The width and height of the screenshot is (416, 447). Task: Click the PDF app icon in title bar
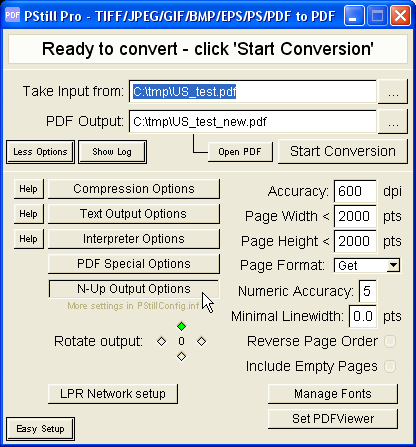point(13,15)
